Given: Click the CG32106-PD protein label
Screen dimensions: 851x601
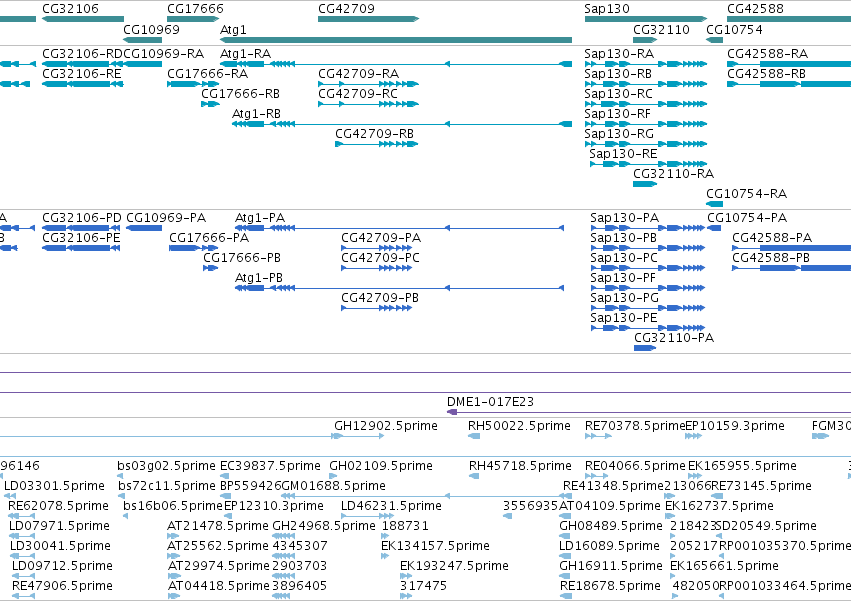Looking at the screenshot, I should pyautogui.click(x=82, y=218).
